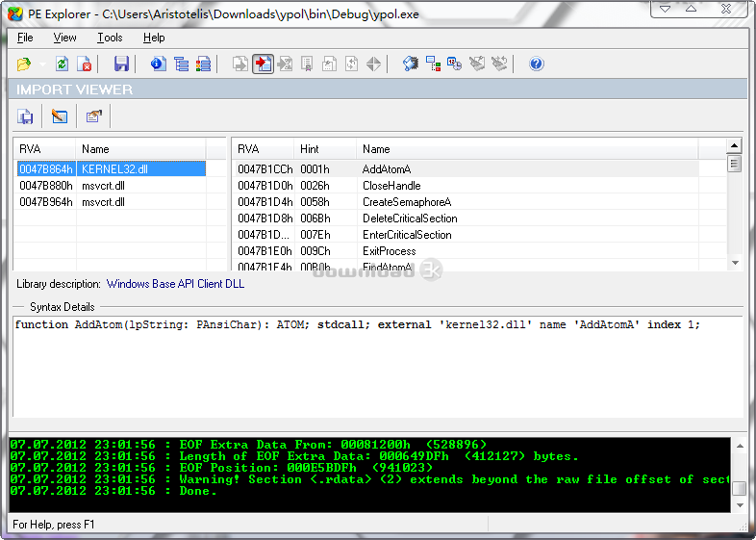756x540 pixels.
Task: Click the function list scroll up arrow
Action: point(734,145)
